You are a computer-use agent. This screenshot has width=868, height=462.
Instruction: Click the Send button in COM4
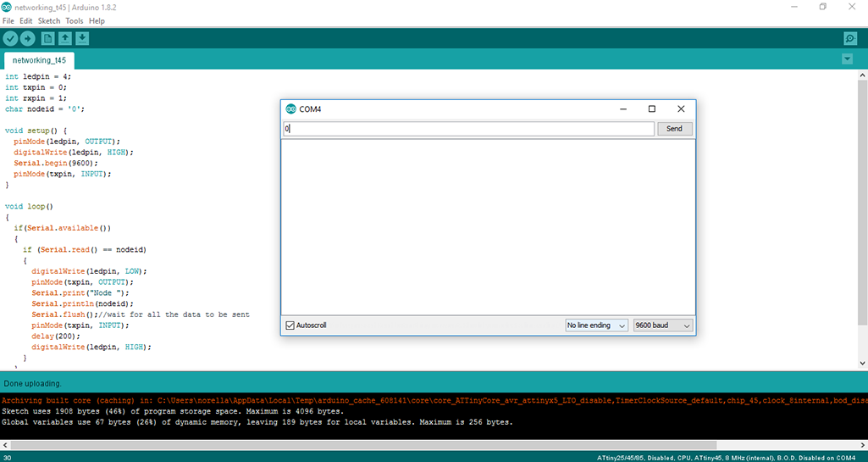(x=674, y=129)
